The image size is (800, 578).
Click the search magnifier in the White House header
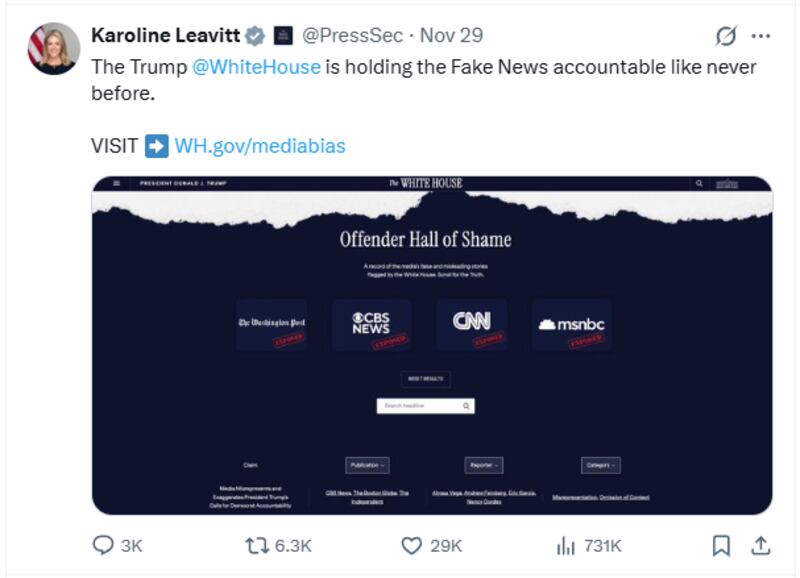click(x=698, y=184)
